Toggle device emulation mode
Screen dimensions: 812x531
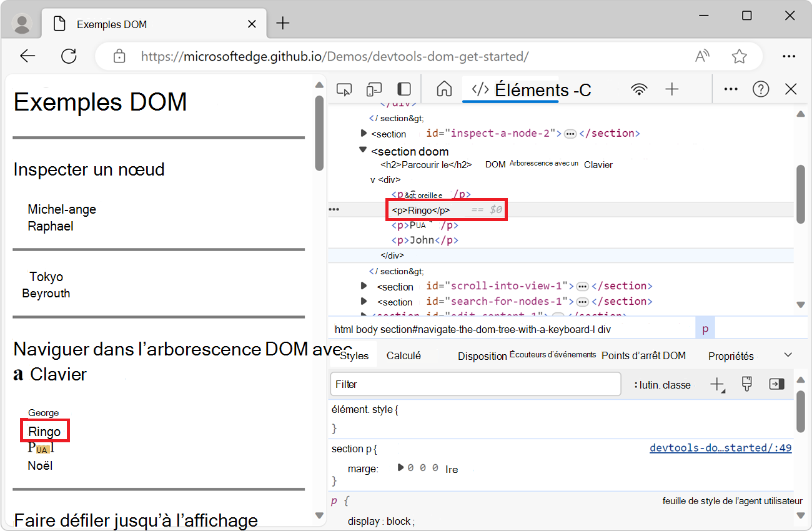(374, 89)
